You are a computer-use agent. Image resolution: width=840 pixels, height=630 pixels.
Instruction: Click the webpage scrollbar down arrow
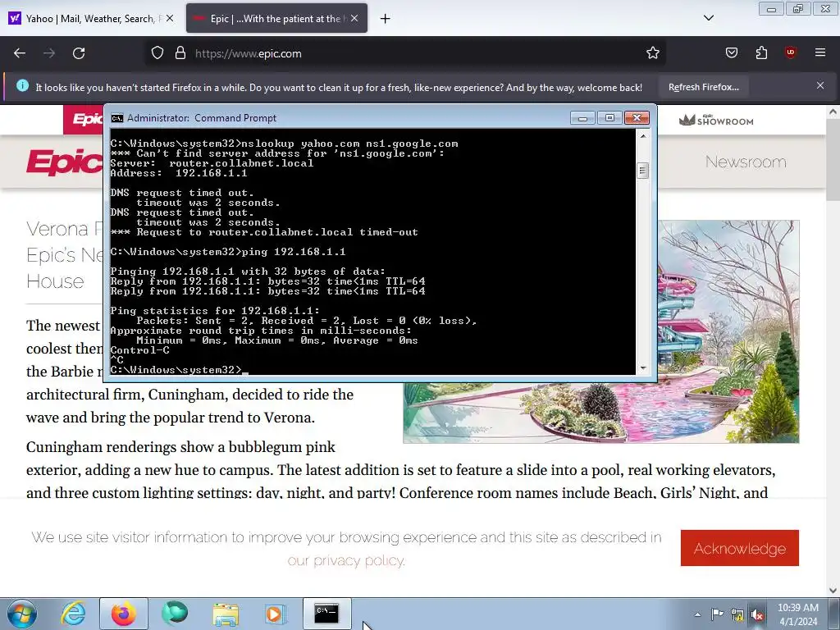[833, 590]
